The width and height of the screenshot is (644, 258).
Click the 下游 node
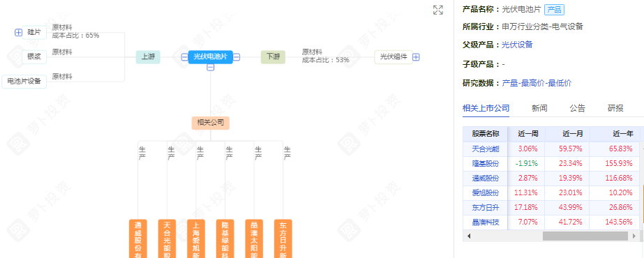[x=273, y=57]
